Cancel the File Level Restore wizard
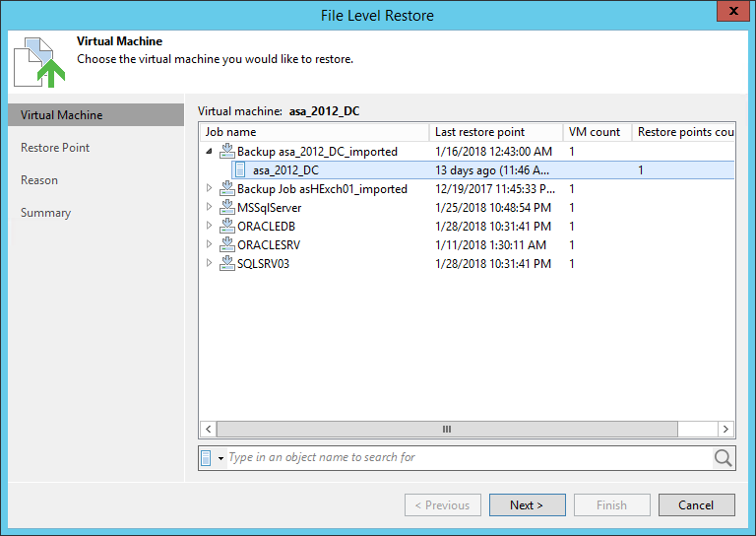 click(x=696, y=505)
